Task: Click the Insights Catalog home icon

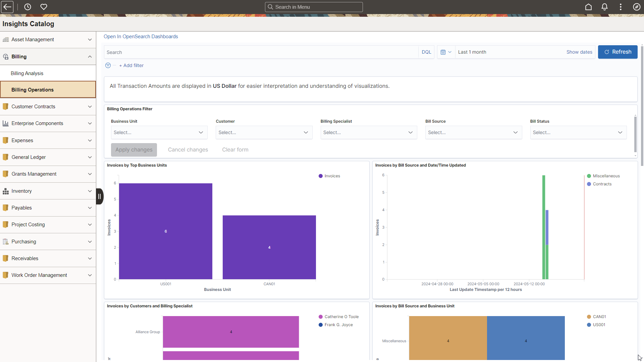Action: [588, 7]
